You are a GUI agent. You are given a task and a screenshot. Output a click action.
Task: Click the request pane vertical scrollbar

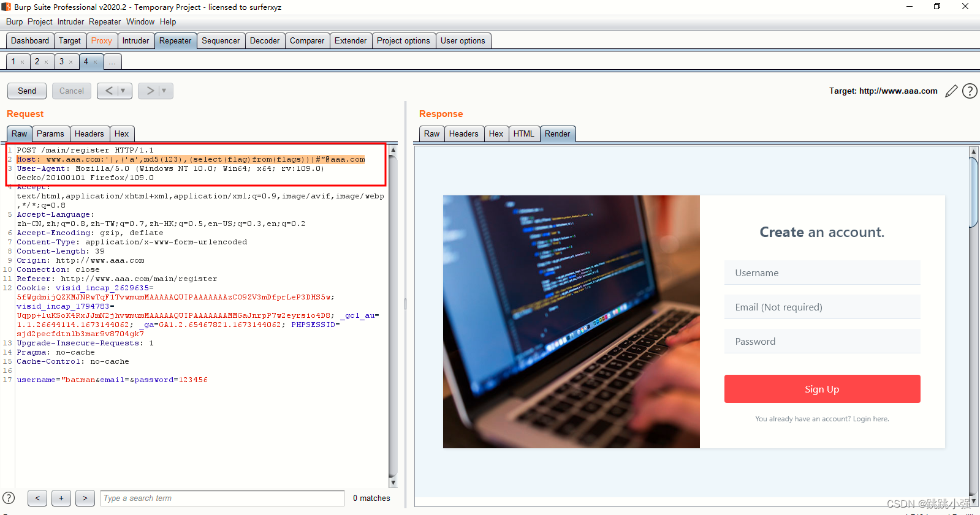pos(393,315)
